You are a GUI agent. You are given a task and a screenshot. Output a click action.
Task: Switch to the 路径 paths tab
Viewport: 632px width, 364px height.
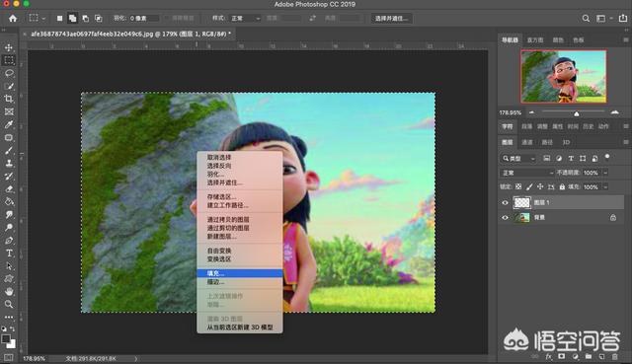point(547,142)
